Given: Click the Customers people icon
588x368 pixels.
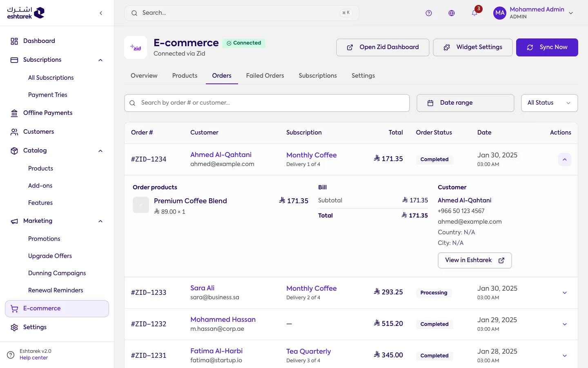Looking at the screenshot, I should point(14,132).
